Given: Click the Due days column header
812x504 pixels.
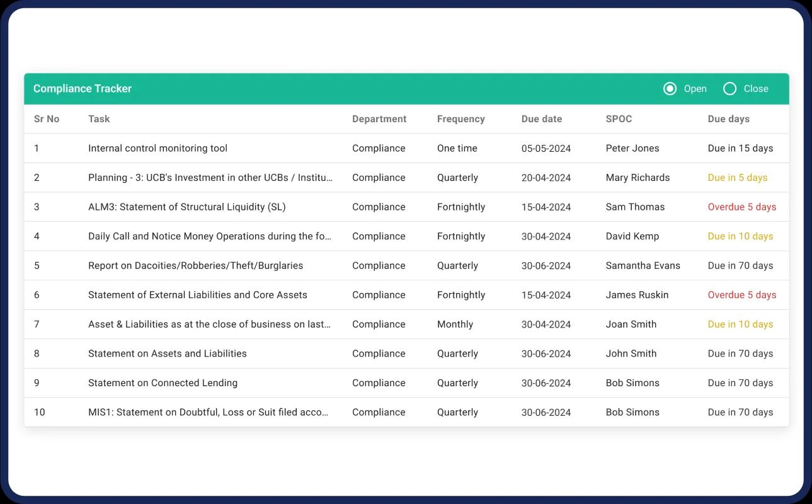Looking at the screenshot, I should point(729,119).
